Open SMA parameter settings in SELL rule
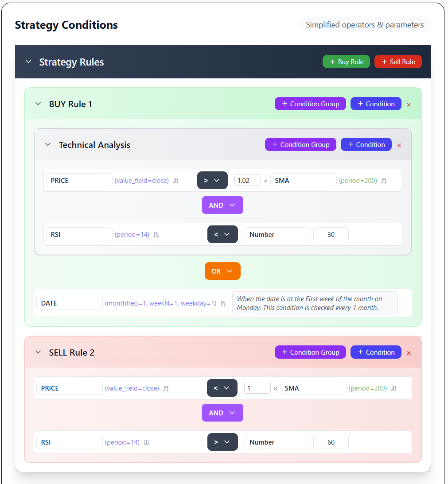The height and width of the screenshot is (484, 448). coord(393,388)
